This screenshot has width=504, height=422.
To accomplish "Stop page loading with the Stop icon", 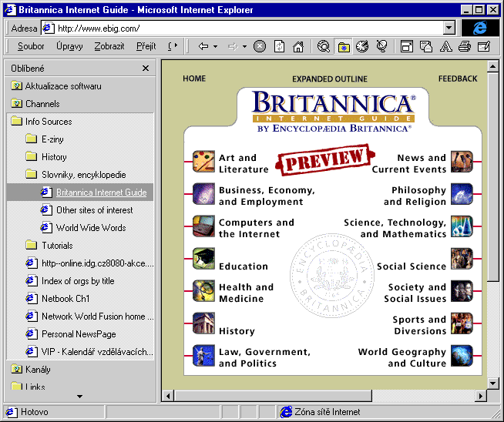I will [260, 46].
